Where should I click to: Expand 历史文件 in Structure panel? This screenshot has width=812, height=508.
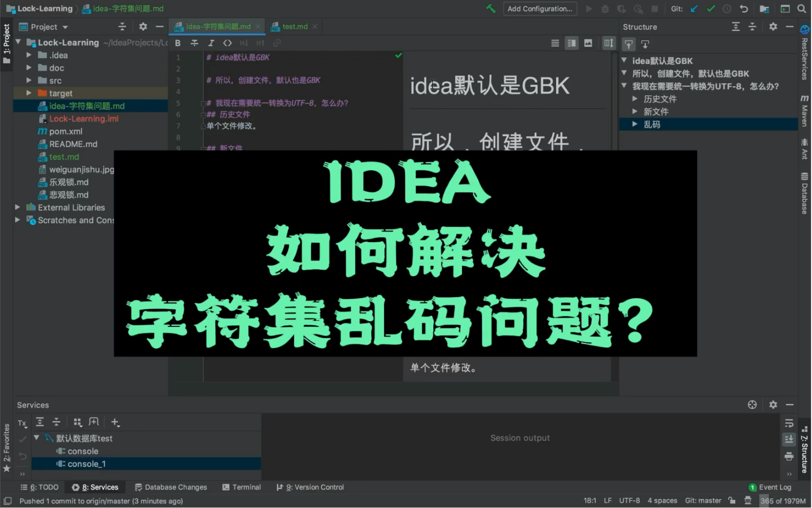tap(635, 99)
